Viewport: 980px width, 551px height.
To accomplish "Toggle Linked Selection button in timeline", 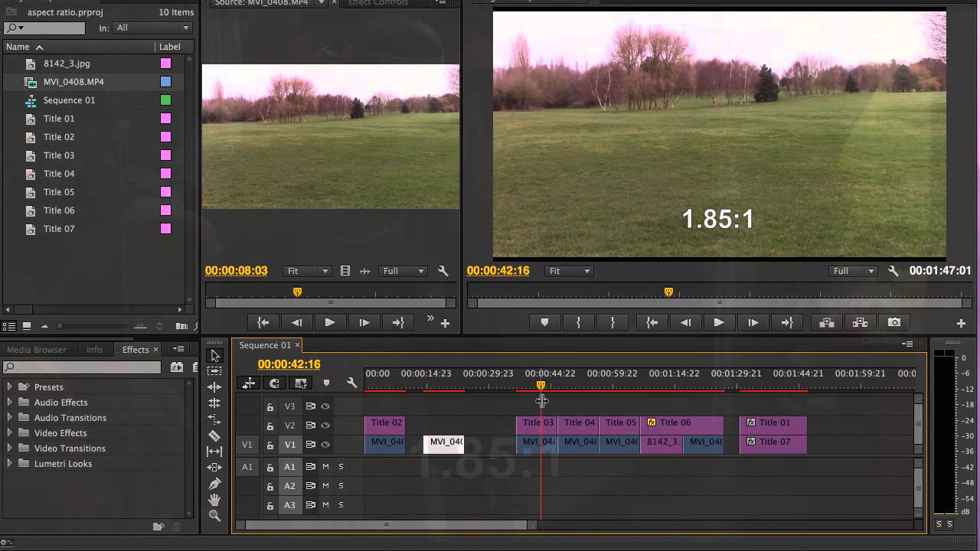I will point(301,383).
